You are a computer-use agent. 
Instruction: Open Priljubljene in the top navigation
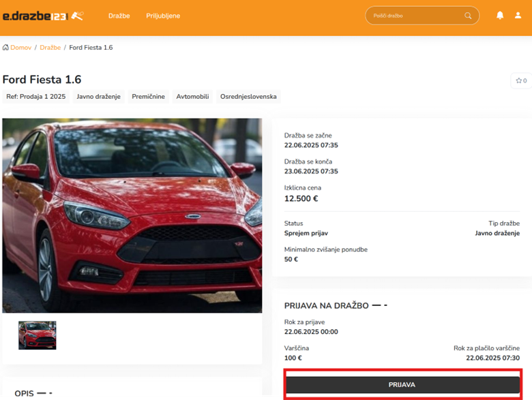(x=163, y=16)
